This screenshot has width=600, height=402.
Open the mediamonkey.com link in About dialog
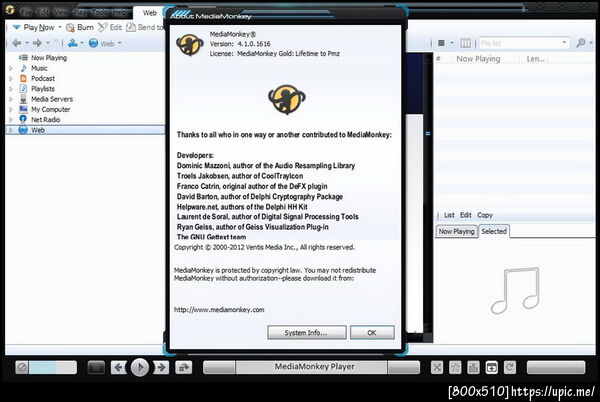pyautogui.click(x=219, y=310)
